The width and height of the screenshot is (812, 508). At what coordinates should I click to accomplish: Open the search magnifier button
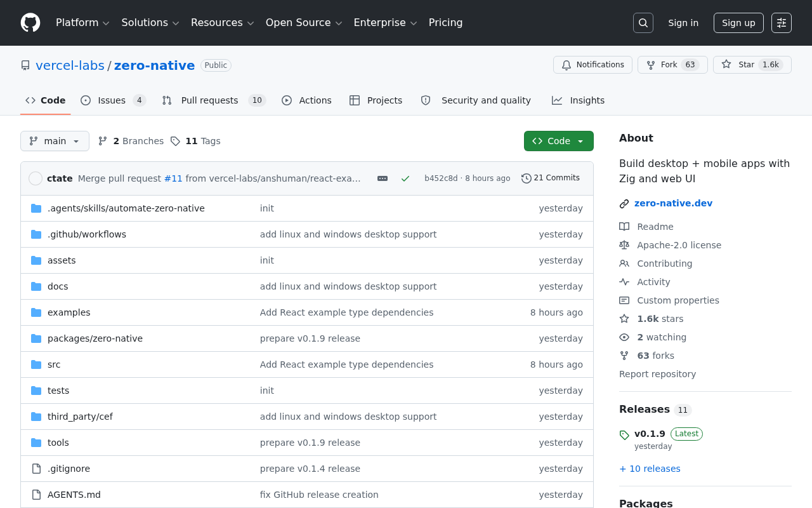tap(643, 23)
